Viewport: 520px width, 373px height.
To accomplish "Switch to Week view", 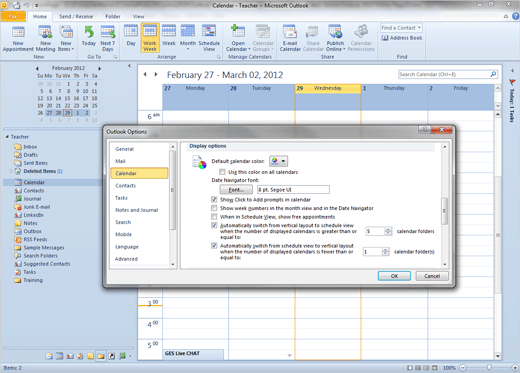I will (x=169, y=36).
